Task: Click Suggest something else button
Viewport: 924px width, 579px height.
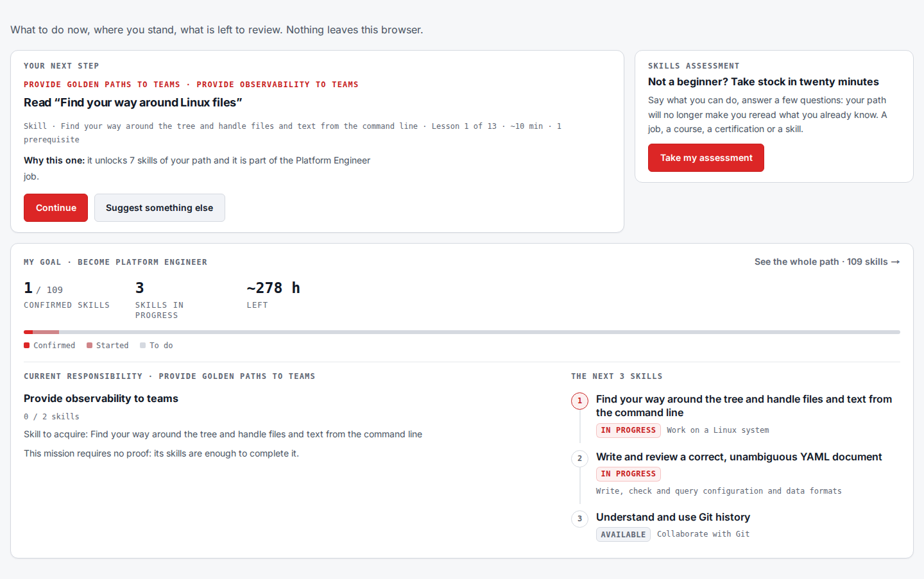Action: tap(160, 208)
